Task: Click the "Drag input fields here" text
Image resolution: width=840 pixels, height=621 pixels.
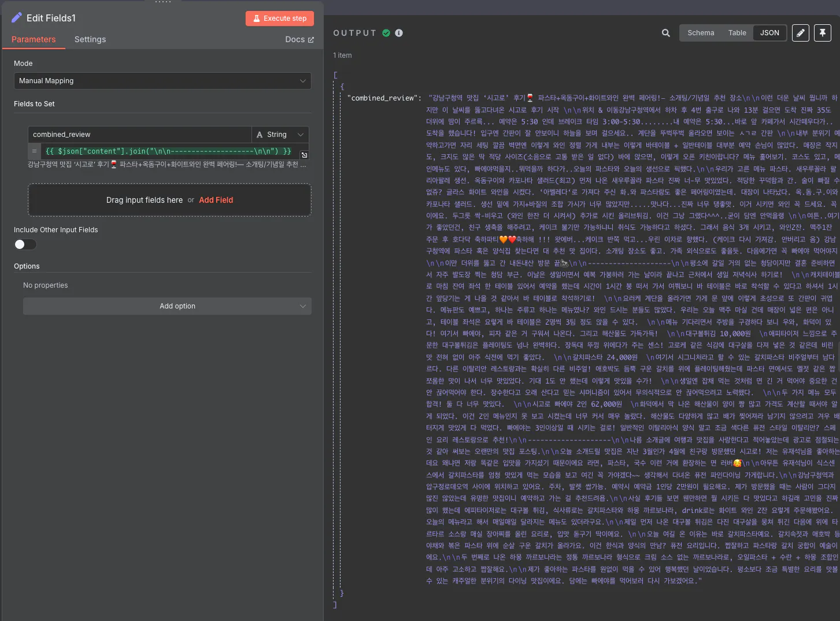Action: 145,200
